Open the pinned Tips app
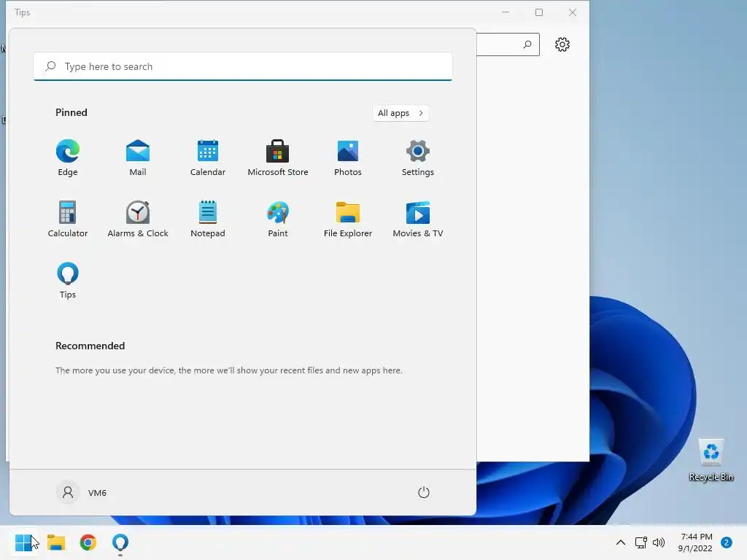 tap(68, 280)
